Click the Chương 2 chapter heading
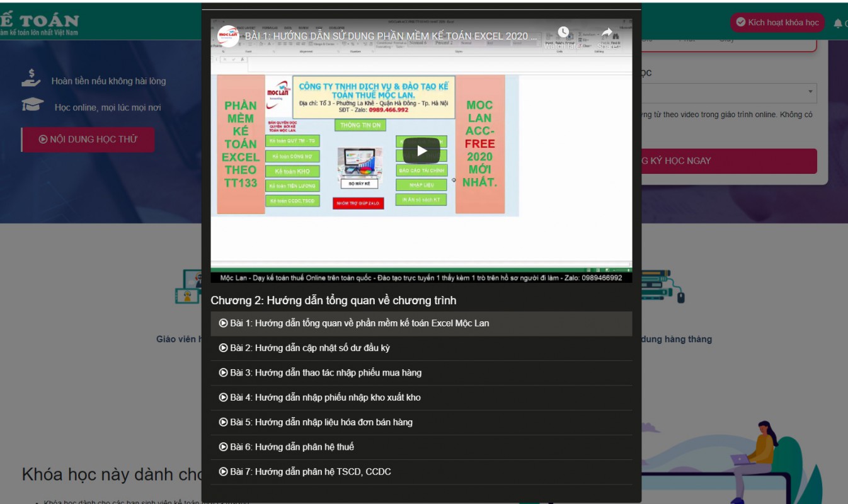Viewport: 848px width, 504px height. tap(333, 300)
